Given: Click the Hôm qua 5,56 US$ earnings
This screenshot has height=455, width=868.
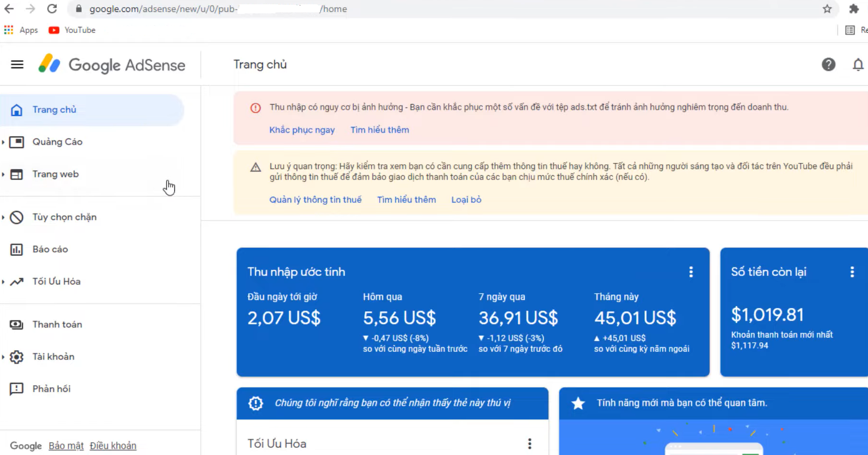Looking at the screenshot, I should click(399, 318).
